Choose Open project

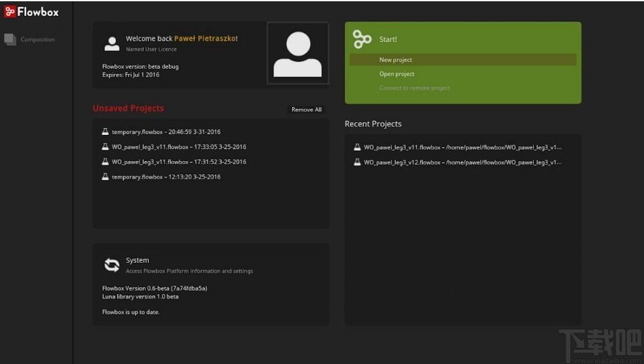(x=396, y=74)
